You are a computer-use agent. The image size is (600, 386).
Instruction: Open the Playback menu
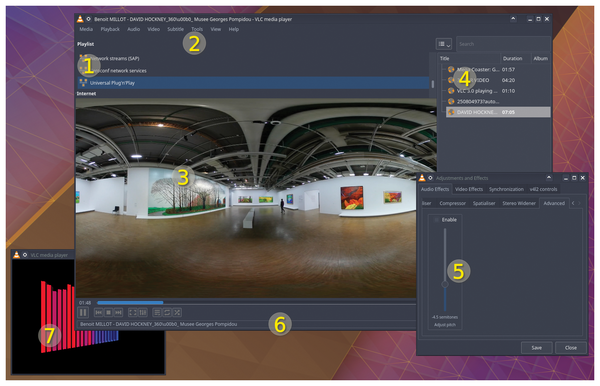click(x=110, y=29)
